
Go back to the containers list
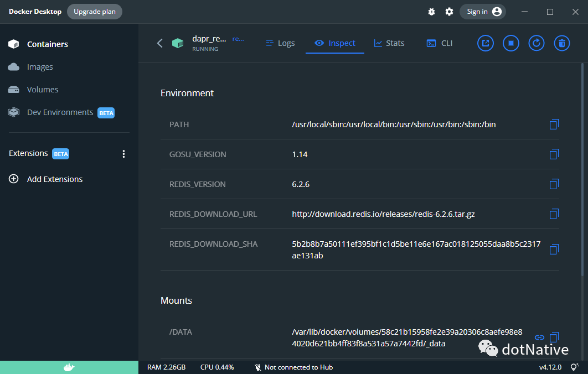click(160, 43)
